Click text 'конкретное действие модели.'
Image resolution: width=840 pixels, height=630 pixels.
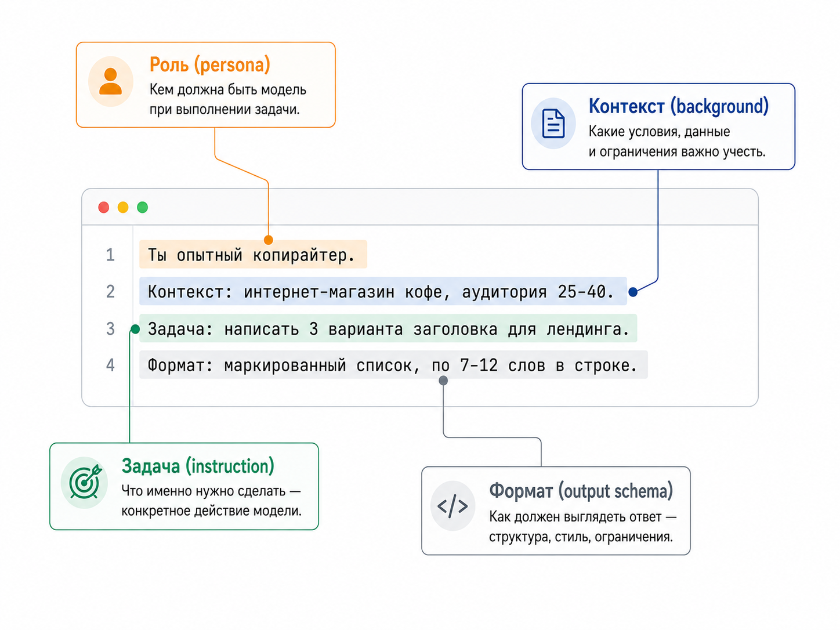click(212, 511)
